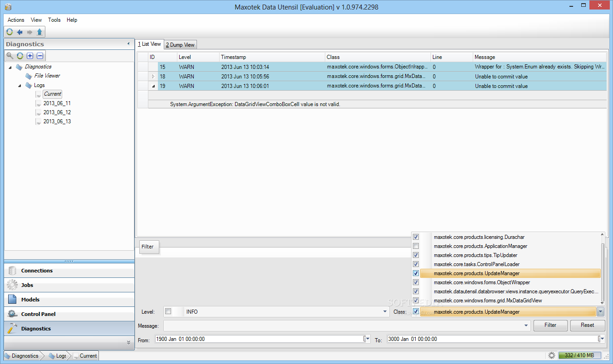Click the Current breadcrumb at the bottom

tap(85, 356)
